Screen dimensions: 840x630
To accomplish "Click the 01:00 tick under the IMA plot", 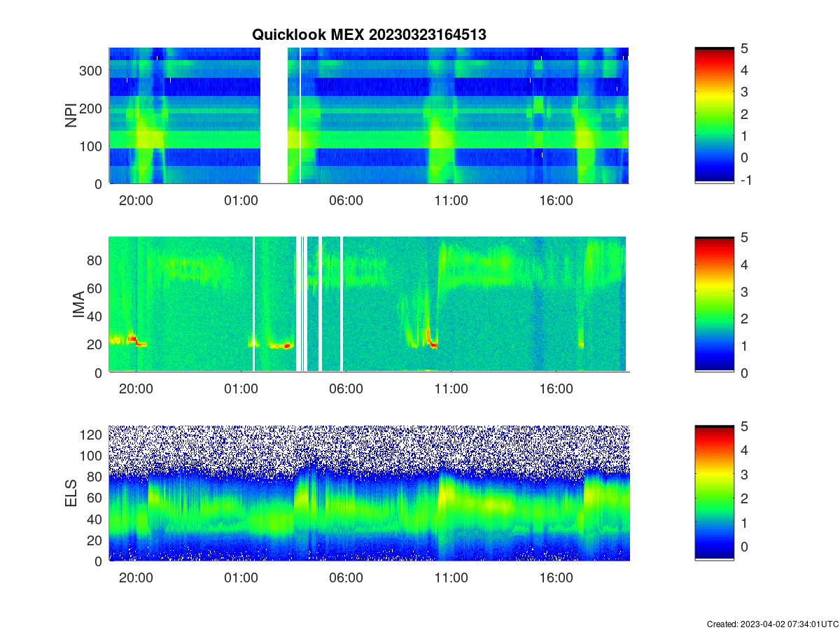I will [x=241, y=389].
